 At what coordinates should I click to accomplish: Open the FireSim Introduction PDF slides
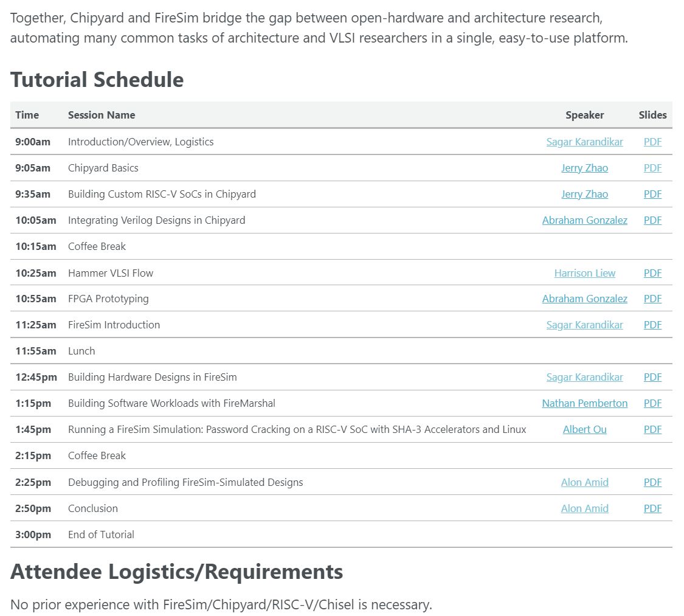pyautogui.click(x=652, y=325)
